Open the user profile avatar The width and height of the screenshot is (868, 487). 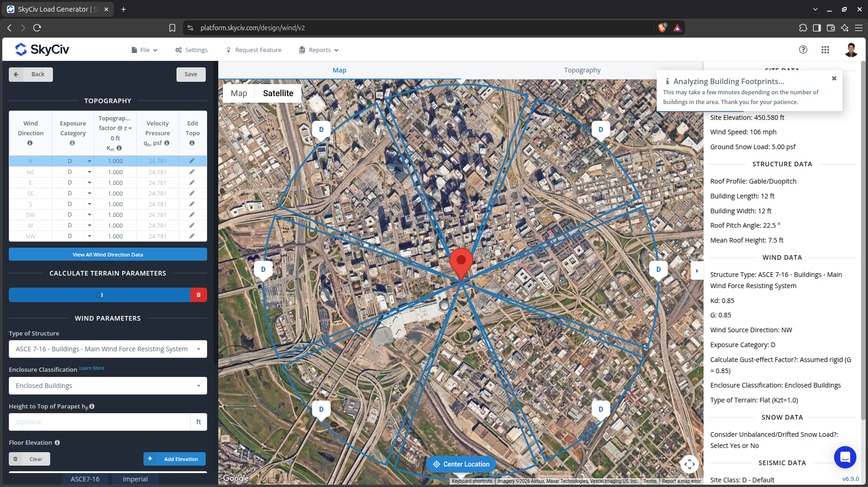click(x=851, y=50)
